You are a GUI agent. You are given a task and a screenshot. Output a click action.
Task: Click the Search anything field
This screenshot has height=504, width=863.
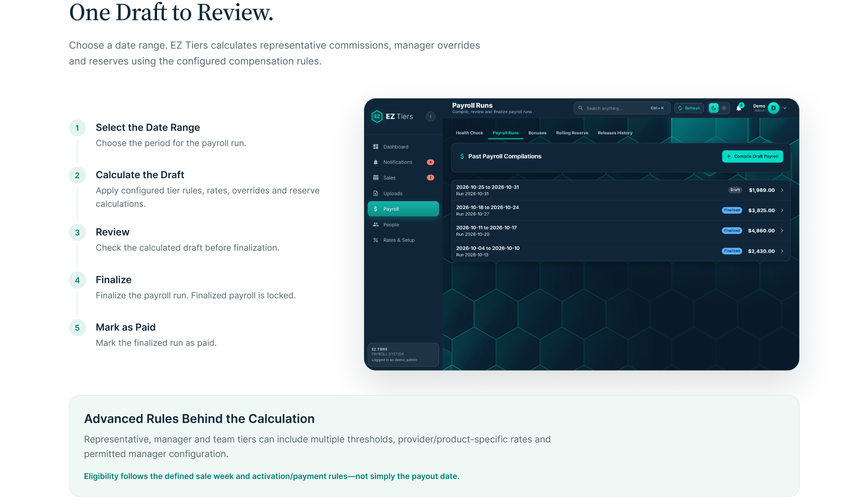(x=622, y=108)
